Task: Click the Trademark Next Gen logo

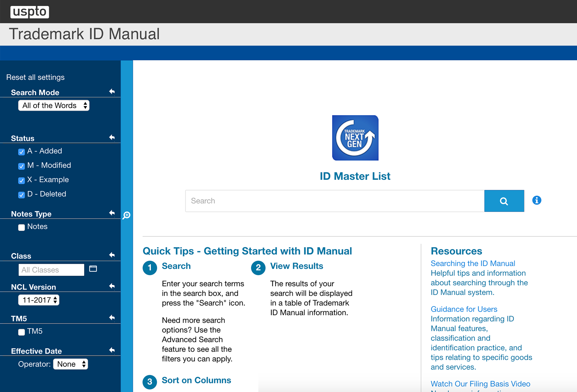Action: click(355, 138)
